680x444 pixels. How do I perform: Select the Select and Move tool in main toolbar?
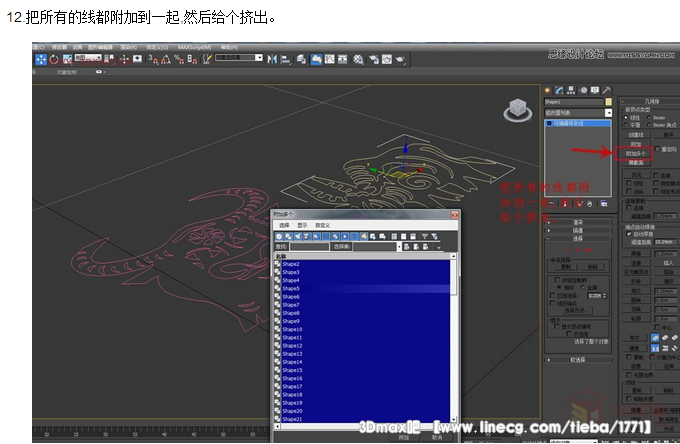point(41,59)
